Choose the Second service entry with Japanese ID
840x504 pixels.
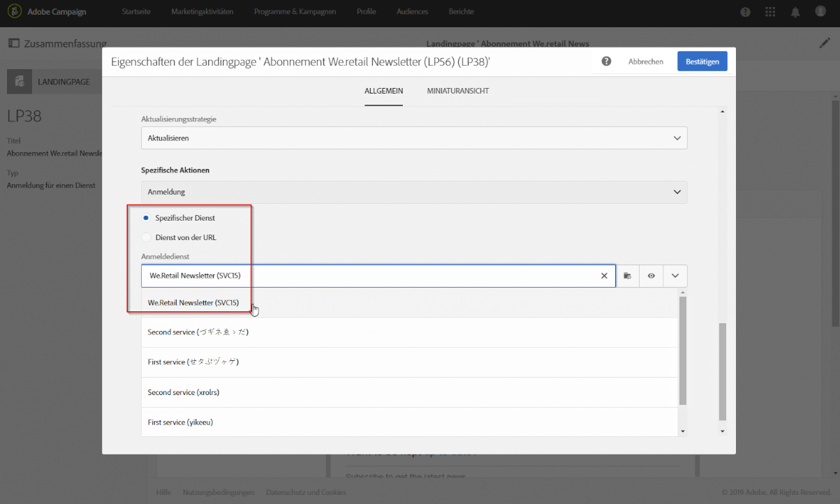(x=409, y=332)
